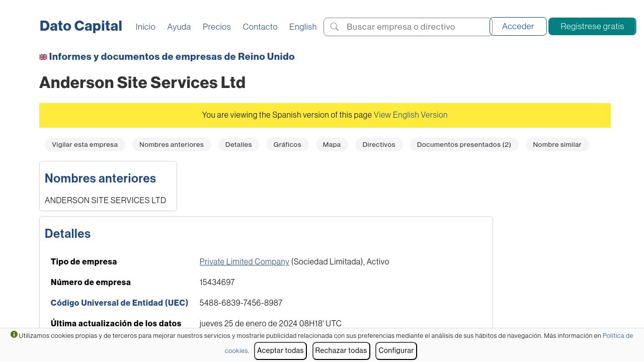Image resolution: width=644 pixels, height=362 pixels.
Task: Click the UK flag icon
Action: tap(43, 57)
